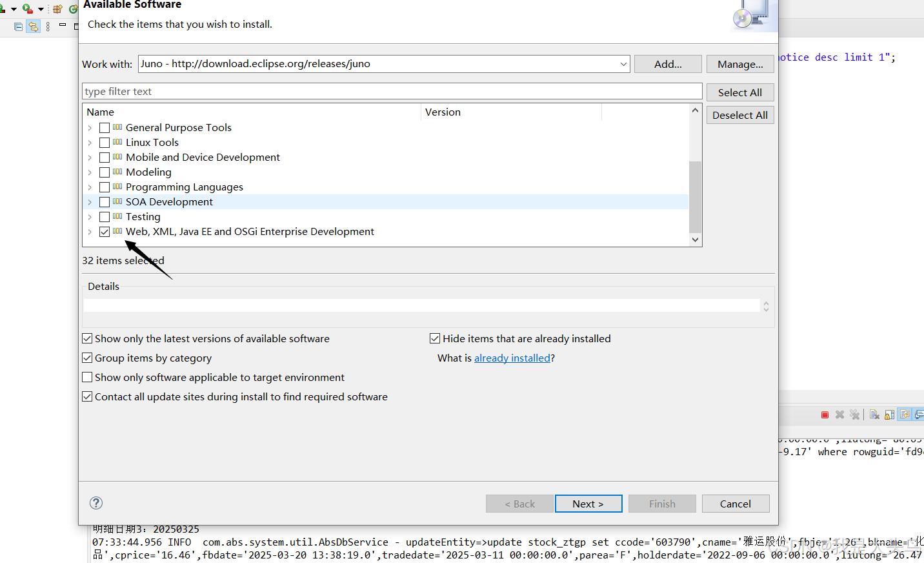This screenshot has height=563, width=924.
Task: Click the software list scroll-up arrow
Action: click(695, 110)
